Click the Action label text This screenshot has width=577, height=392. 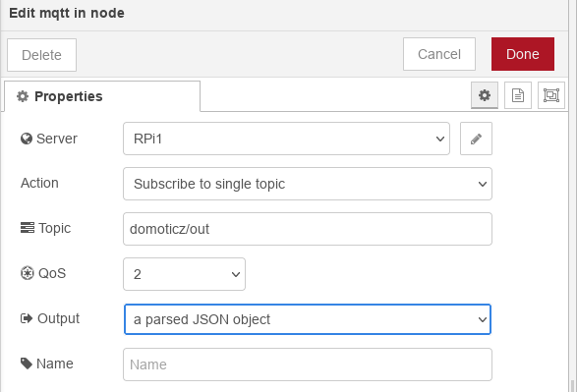(39, 183)
